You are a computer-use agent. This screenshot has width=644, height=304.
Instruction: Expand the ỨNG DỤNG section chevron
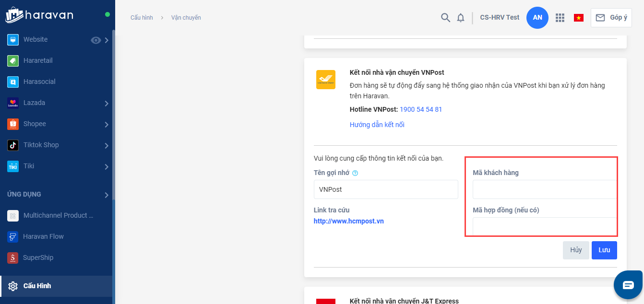click(x=107, y=195)
